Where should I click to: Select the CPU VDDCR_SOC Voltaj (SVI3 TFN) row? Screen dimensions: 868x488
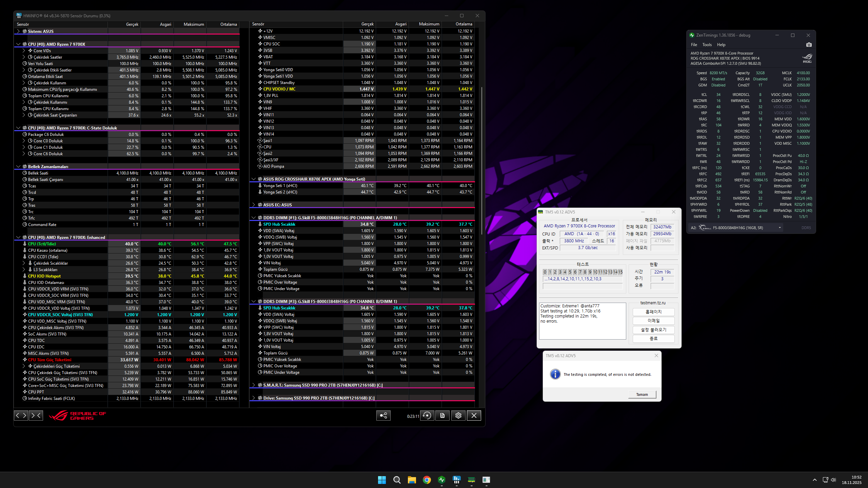pyautogui.click(x=126, y=315)
